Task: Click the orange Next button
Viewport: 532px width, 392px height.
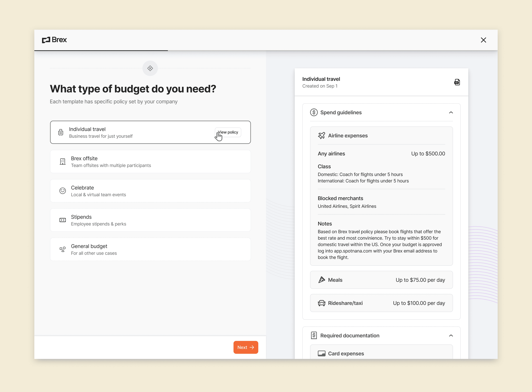Action: point(246,347)
